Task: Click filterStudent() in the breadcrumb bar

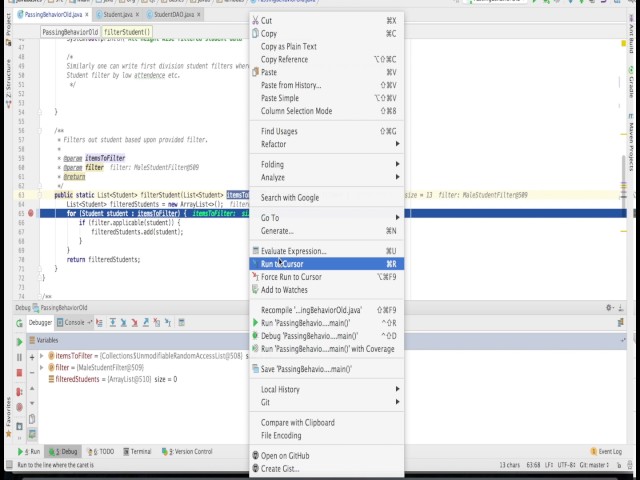Action: [126, 32]
